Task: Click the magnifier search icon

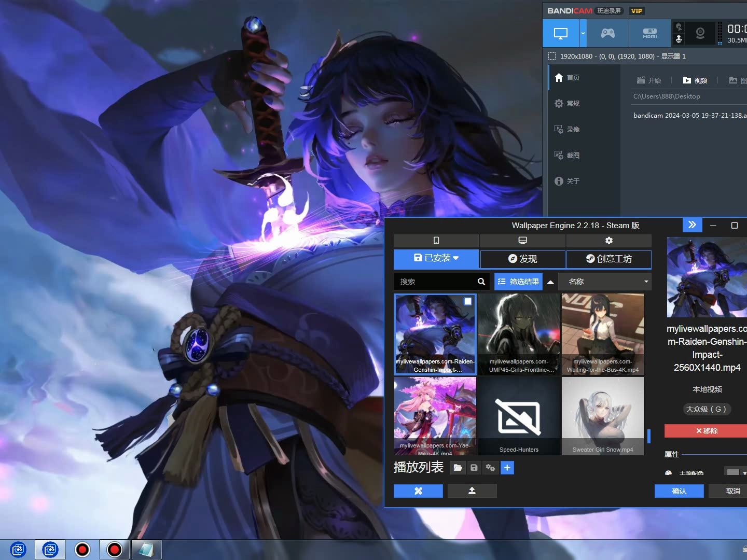Action: (481, 282)
